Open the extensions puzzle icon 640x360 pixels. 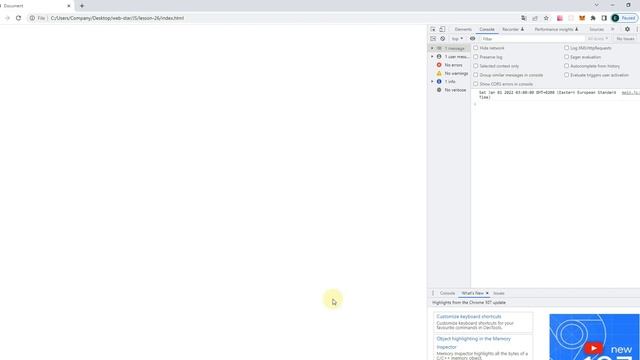tap(593, 18)
